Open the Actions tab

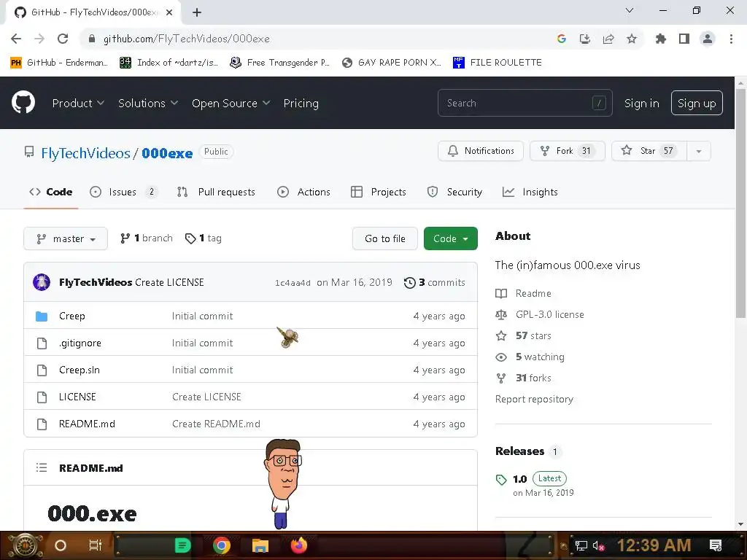304,192
